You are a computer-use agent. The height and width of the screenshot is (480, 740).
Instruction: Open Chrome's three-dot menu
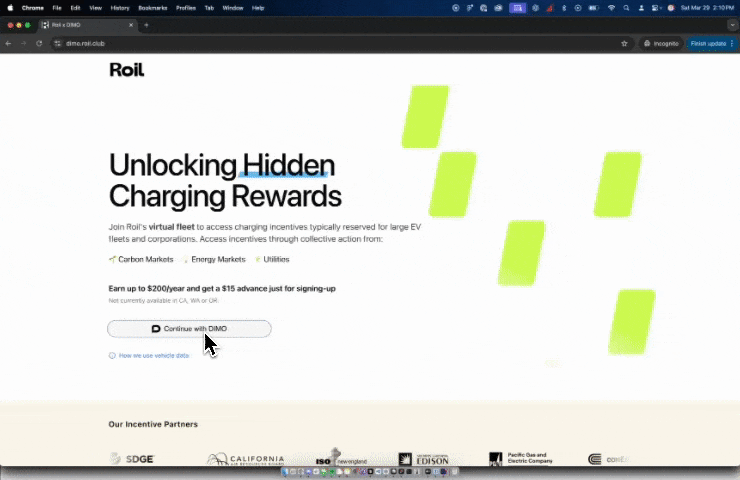(x=732, y=43)
